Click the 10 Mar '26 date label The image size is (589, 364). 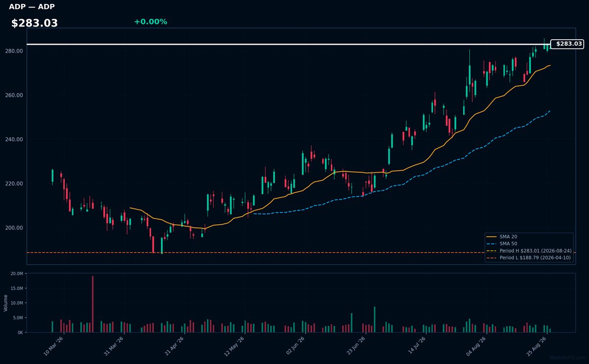[x=54, y=346]
